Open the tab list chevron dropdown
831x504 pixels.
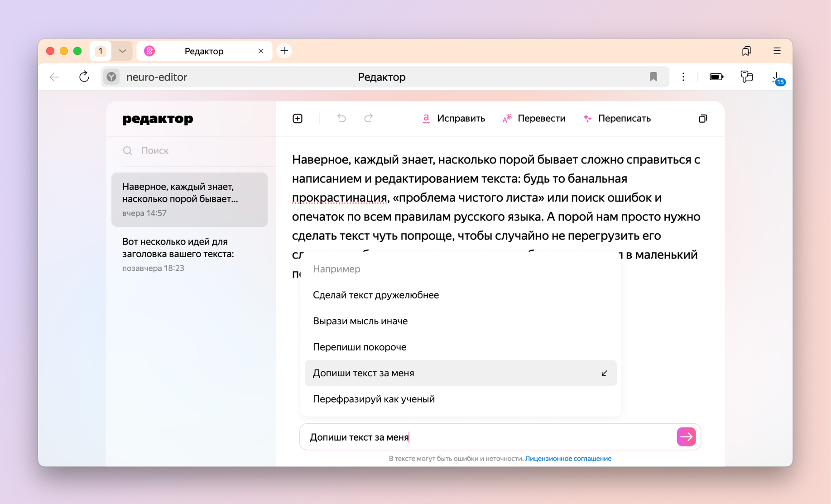(x=121, y=51)
